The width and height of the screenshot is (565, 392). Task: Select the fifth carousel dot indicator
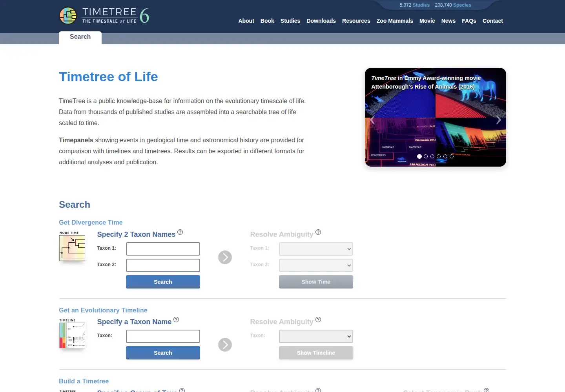445,156
